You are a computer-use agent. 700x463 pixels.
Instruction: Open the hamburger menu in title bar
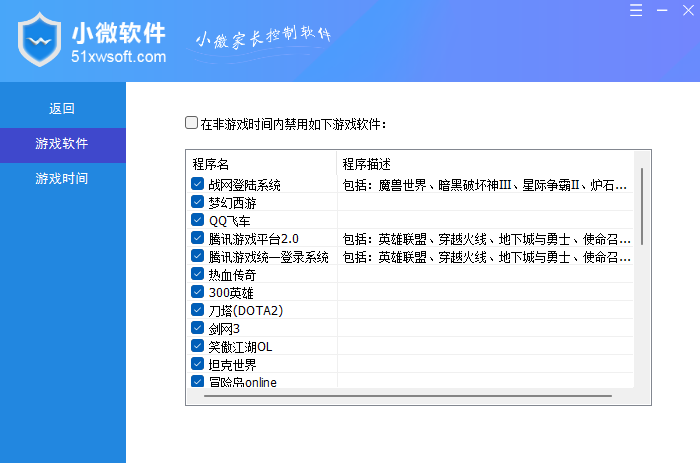tap(636, 10)
